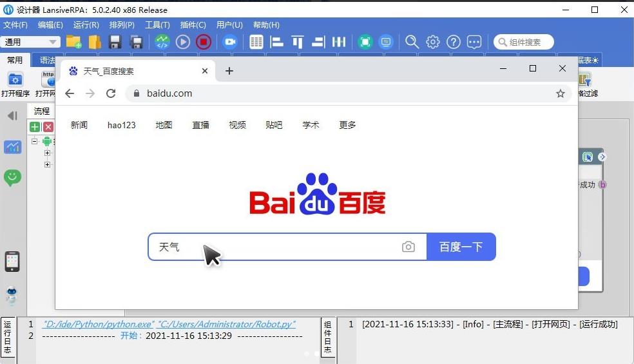The height and width of the screenshot is (364, 634).
Task: Select the 常用 component tab
Action: pyautogui.click(x=15, y=61)
